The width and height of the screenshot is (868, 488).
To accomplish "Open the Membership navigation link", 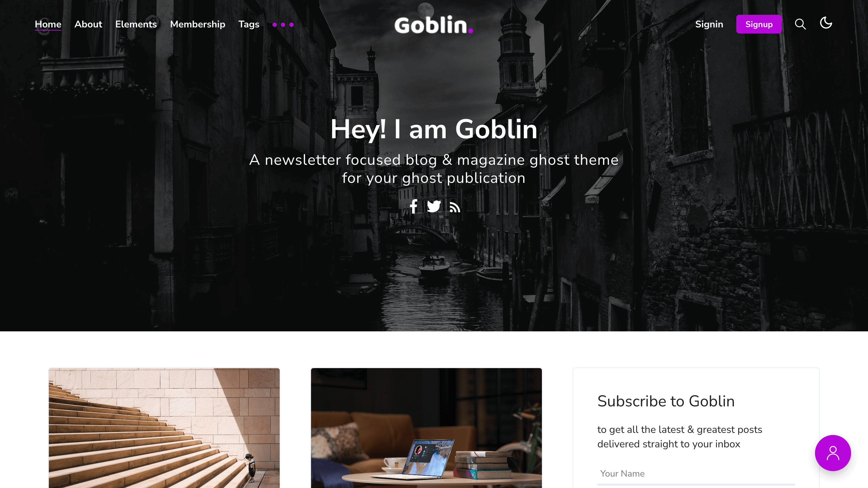I will click(x=197, y=24).
